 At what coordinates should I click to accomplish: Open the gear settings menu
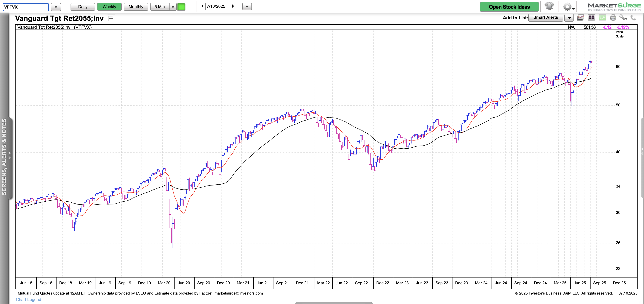[568, 7]
